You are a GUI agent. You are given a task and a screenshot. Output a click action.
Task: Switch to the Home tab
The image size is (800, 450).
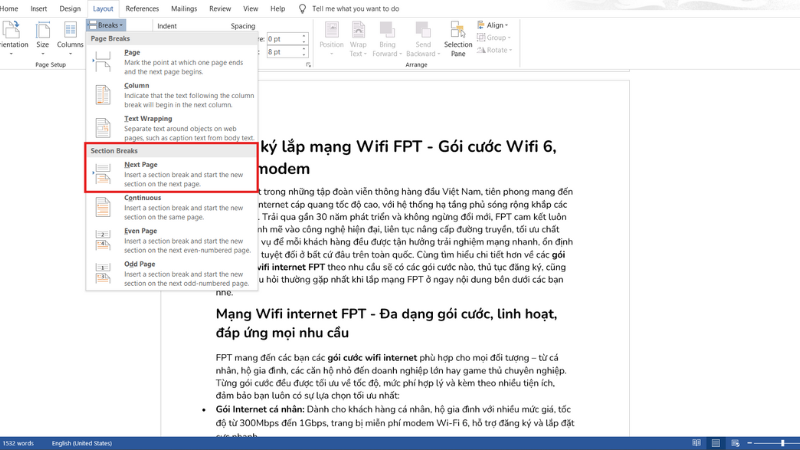pyautogui.click(x=9, y=9)
